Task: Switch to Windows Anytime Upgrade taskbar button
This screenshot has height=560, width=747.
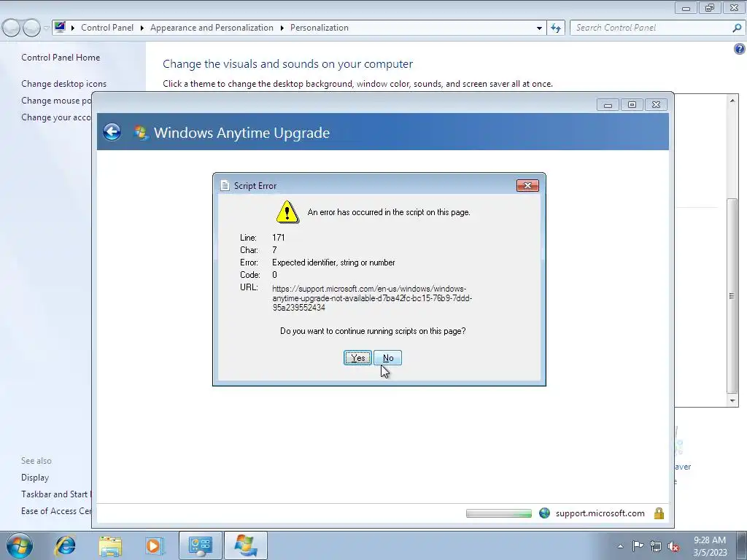Action: point(245,545)
